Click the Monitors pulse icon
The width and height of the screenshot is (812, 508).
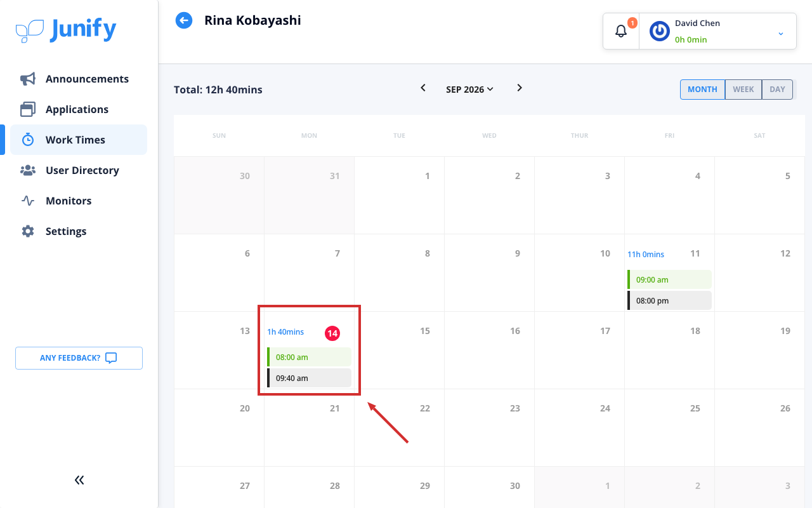tap(28, 201)
